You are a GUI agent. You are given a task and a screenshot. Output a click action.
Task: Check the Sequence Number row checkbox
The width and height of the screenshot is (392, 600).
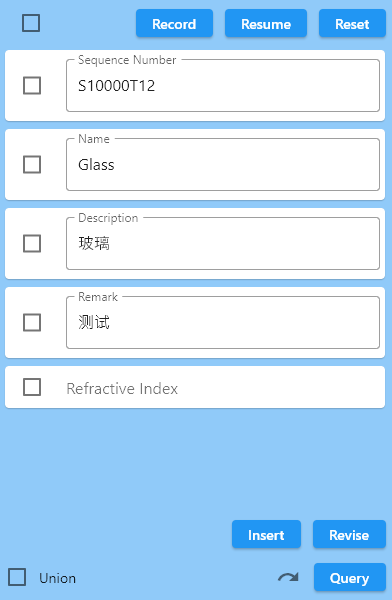(32, 85)
